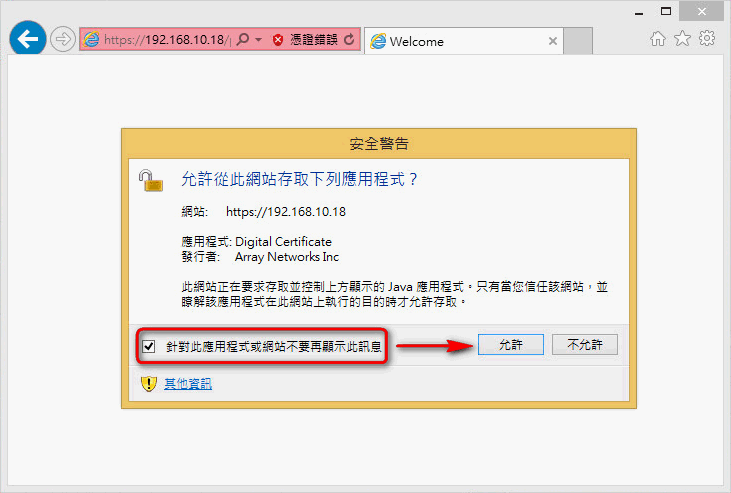Close the browser window
This screenshot has width=731, height=493.
702,12
